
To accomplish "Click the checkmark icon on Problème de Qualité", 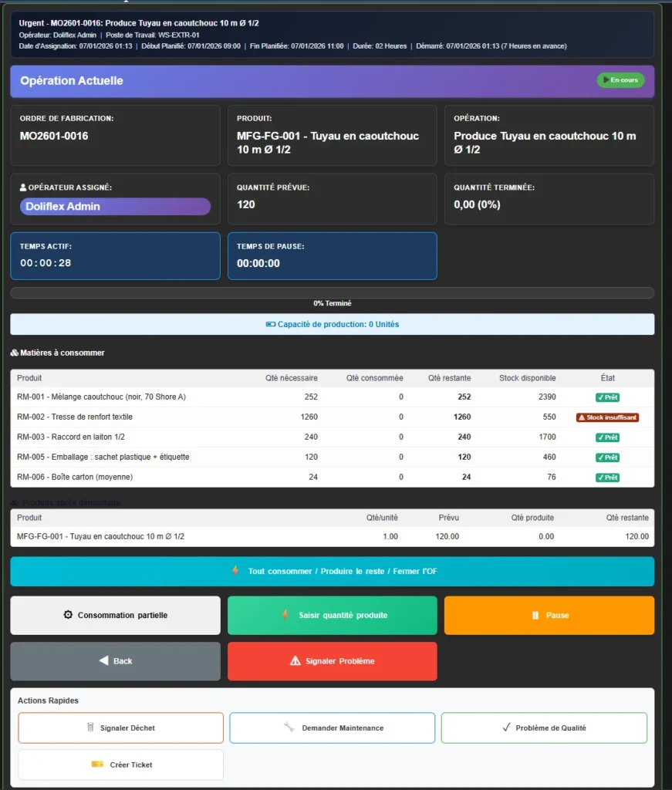I will 506,728.
